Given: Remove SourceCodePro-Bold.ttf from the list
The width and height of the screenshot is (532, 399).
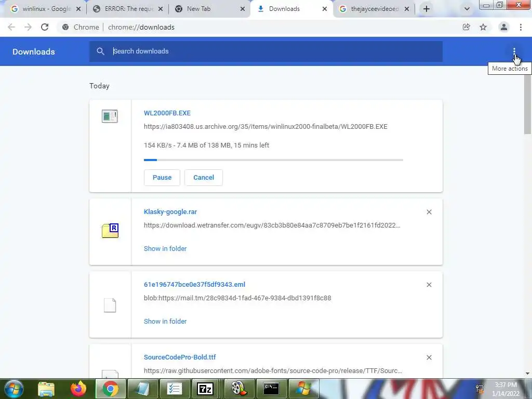Looking at the screenshot, I should (429, 357).
